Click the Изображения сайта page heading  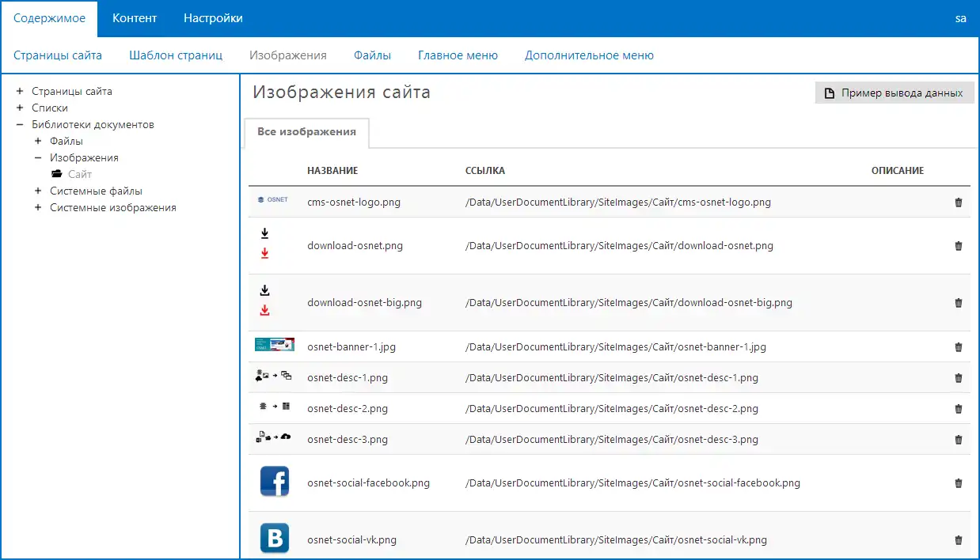[x=342, y=93]
